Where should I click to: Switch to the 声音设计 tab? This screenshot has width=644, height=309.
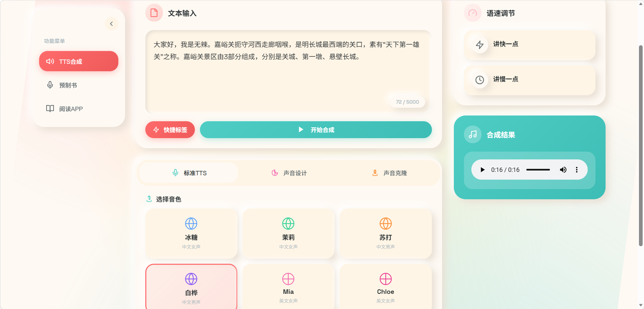[x=289, y=173]
